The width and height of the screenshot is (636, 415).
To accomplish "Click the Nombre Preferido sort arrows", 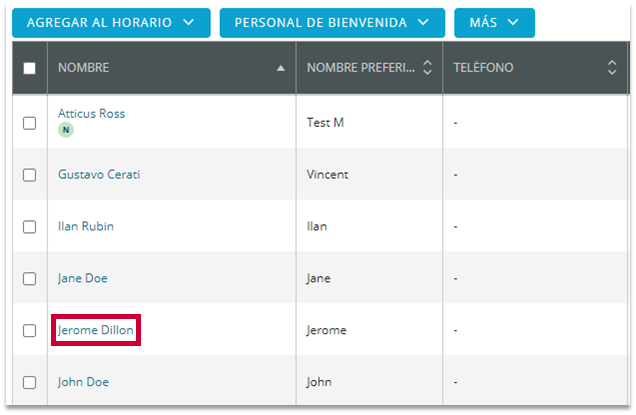I will (x=427, y=68).
